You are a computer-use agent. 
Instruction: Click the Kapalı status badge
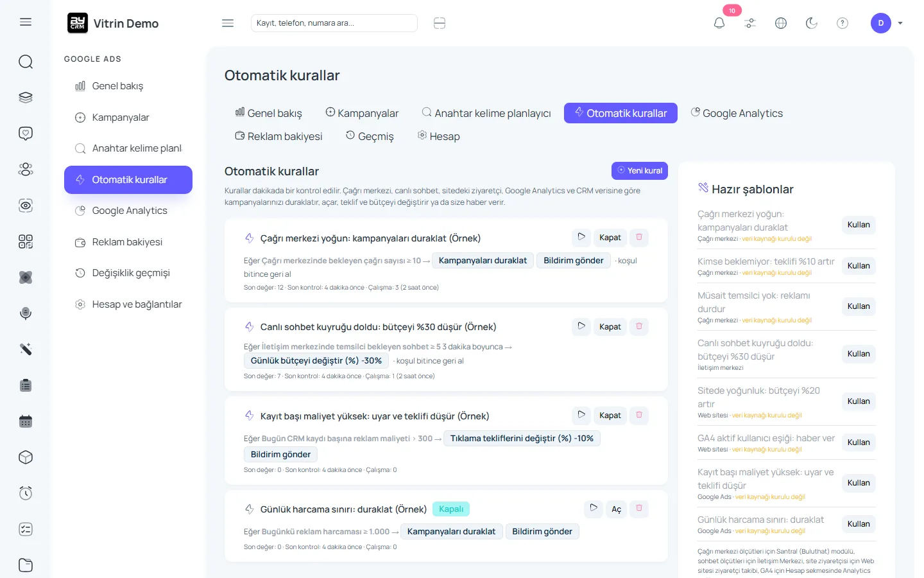(x=451, y=509)
